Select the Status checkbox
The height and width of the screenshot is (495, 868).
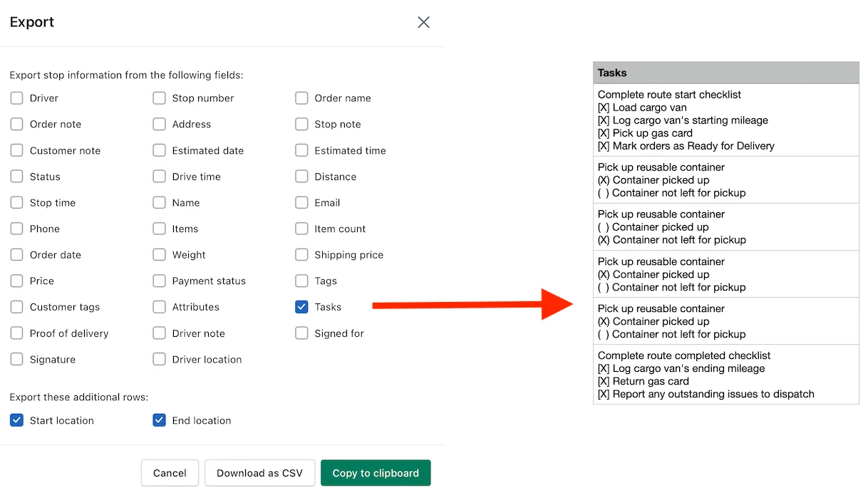[16, 177]
